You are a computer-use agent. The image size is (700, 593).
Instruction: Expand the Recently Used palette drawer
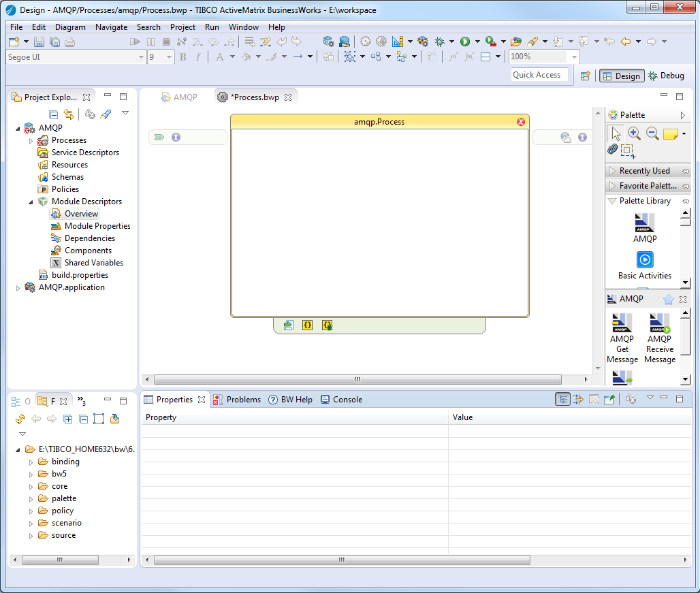(613, 171)
